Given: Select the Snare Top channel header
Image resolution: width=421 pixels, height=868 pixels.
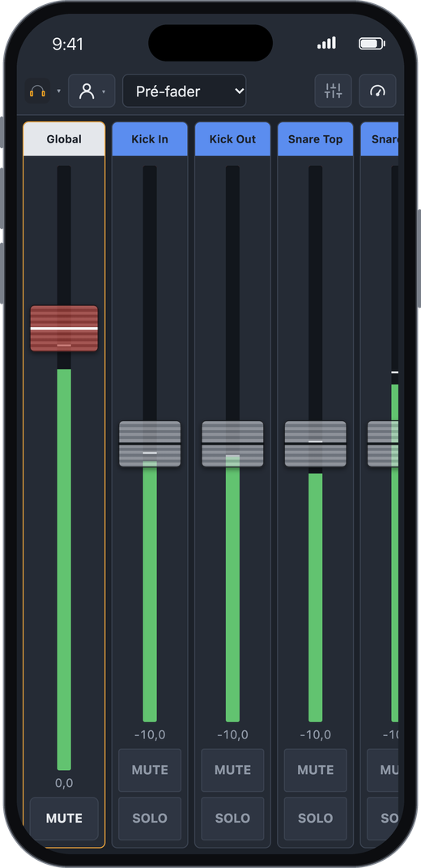Looking at the screenshot, I should point(315,139).
